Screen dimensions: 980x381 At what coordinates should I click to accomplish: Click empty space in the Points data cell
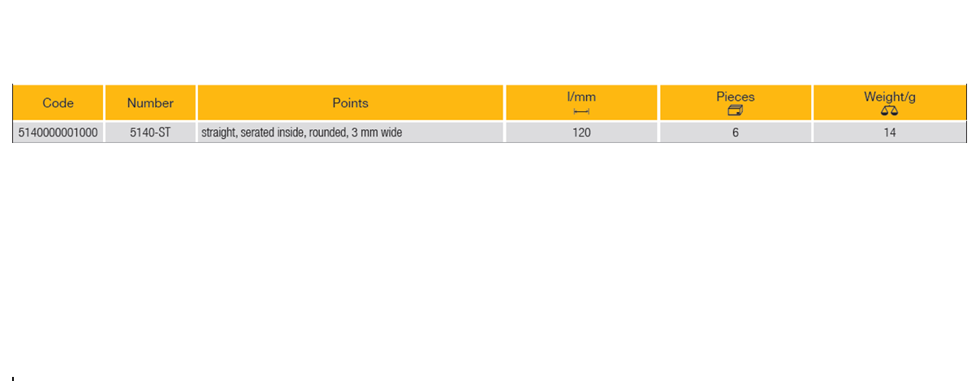(x=455, y=132)
